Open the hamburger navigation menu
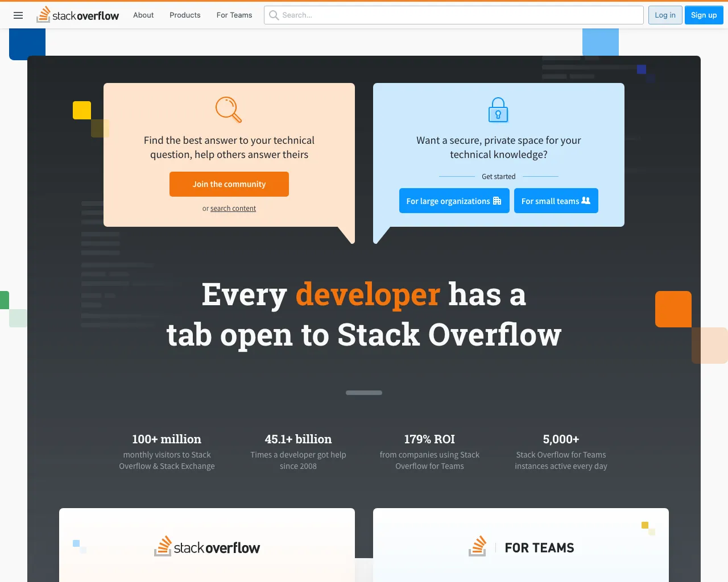 [x=18, y=15]
